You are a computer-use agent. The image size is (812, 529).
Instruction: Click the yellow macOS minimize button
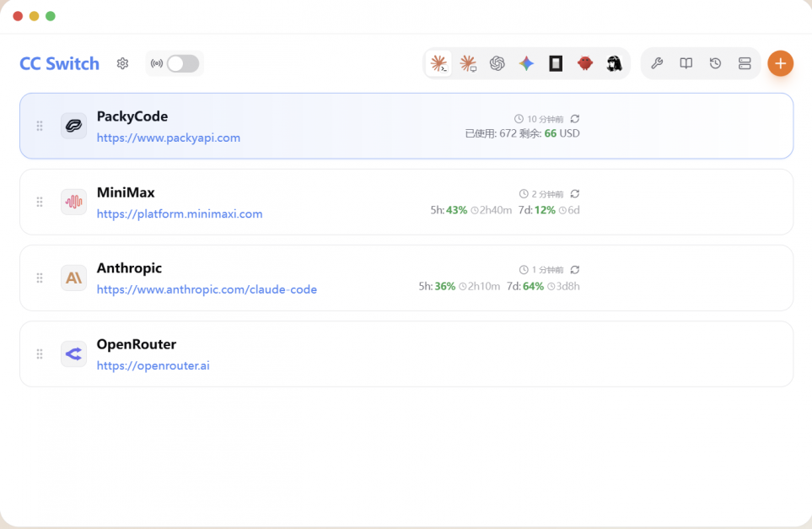(35, 16)
